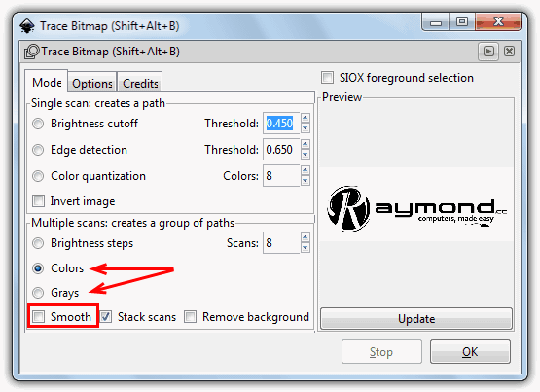Close the Trace Bitmap docked panel
The height and width of the screenshot is (392, 540).
[509, 52]
